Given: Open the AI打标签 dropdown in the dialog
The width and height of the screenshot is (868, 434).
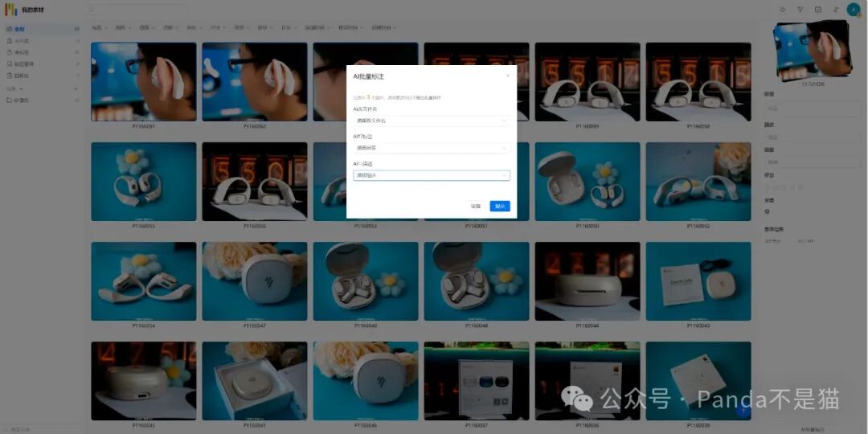Looking at the screenshot, I should click(x=432, y=148).
